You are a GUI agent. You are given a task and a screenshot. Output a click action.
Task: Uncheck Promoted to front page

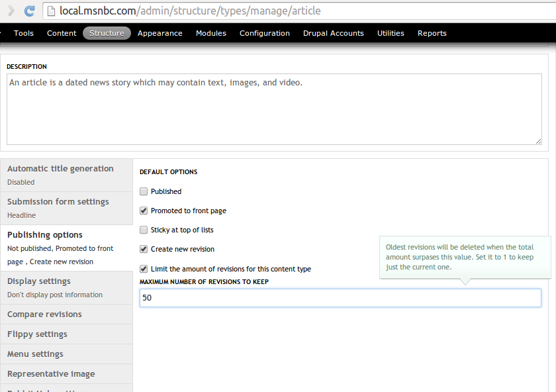tap(144, 211)
